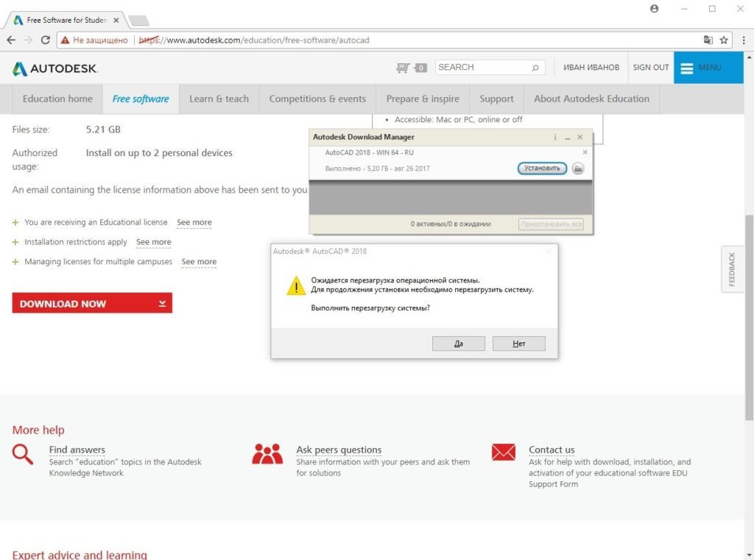
Task: Open folder icon next to Установить button
Action: pyautogui.click(x=578, y=169)
